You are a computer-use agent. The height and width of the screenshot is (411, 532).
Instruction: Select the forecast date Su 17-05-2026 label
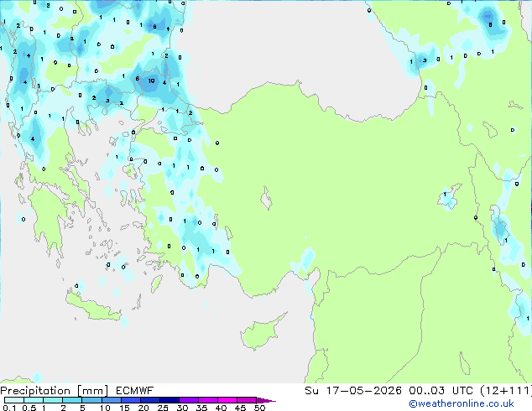click(x=353, y=391)
